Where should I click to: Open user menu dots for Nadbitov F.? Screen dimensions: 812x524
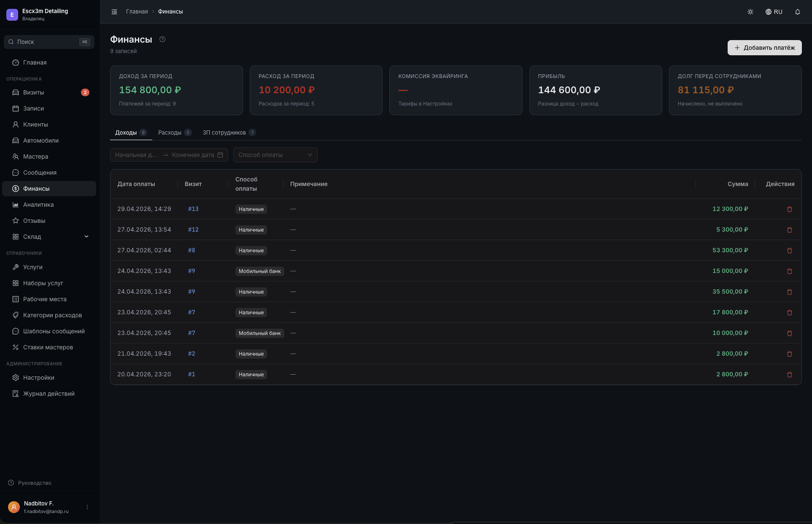(x=87, y=507)
